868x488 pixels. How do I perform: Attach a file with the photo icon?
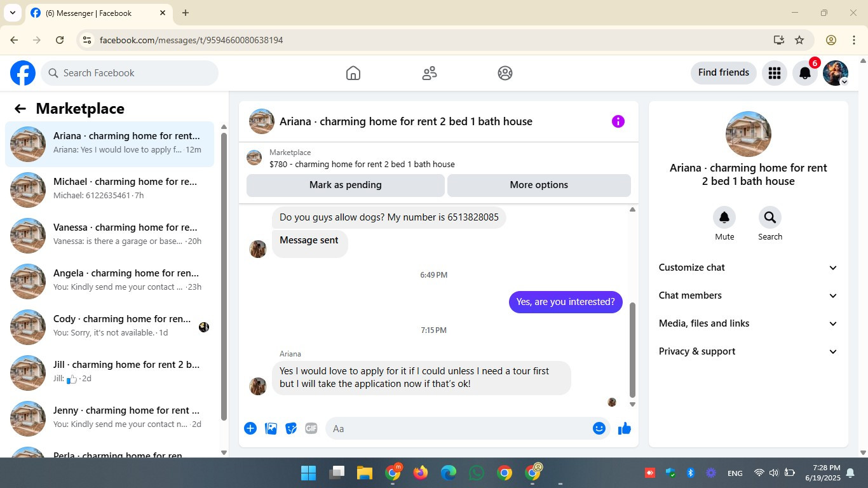point(271,428)
